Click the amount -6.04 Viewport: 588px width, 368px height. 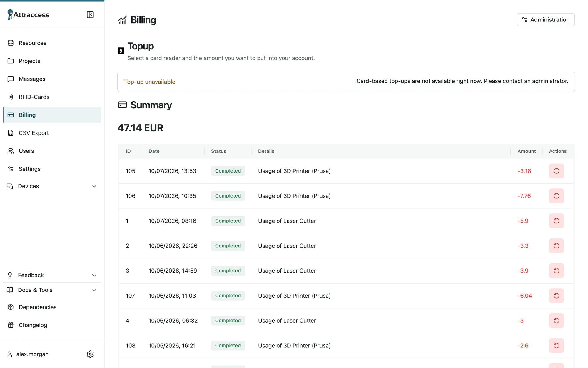[x=525, y=296]
